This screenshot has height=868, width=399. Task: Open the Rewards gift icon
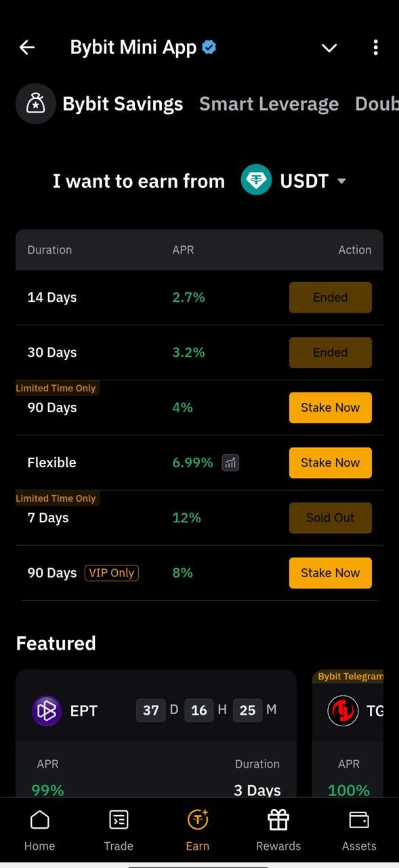pos(278,820)
